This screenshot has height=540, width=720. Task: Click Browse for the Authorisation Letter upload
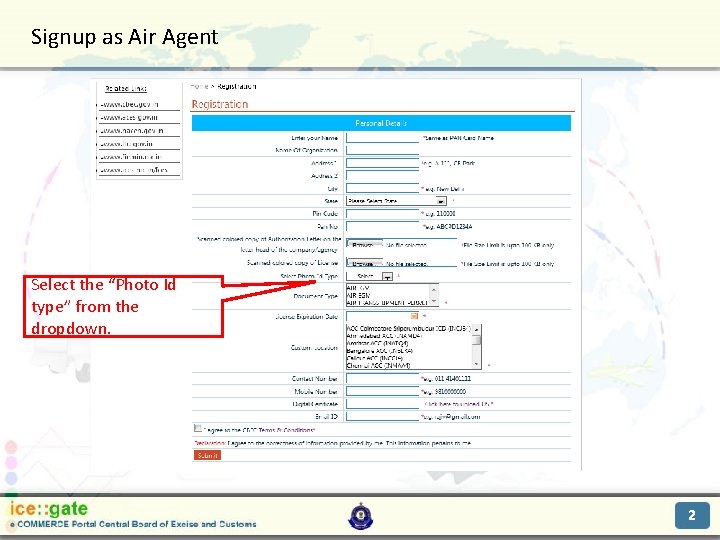[365, 245]
